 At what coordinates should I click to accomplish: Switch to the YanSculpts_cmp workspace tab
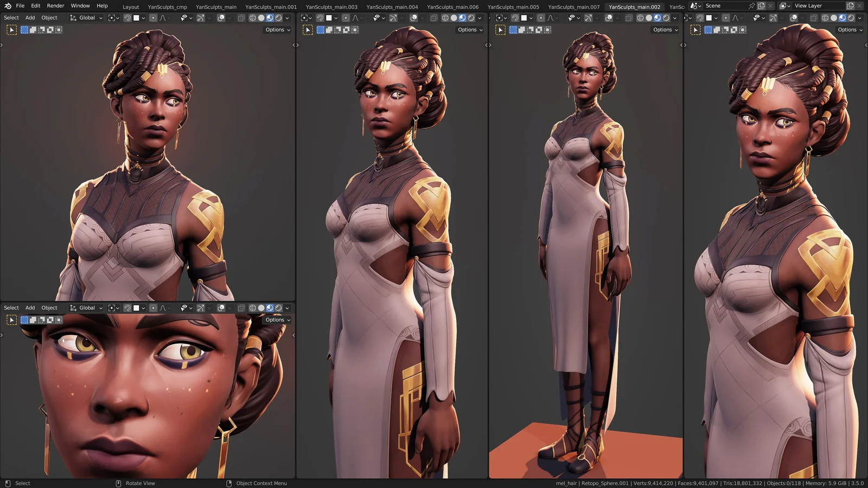pos(167,7)
